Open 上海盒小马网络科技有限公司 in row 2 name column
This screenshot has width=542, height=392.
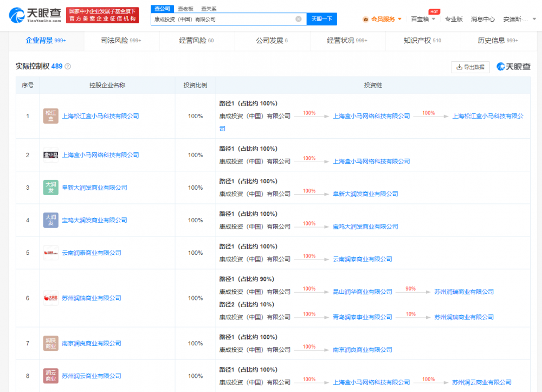tap(100, 155)
